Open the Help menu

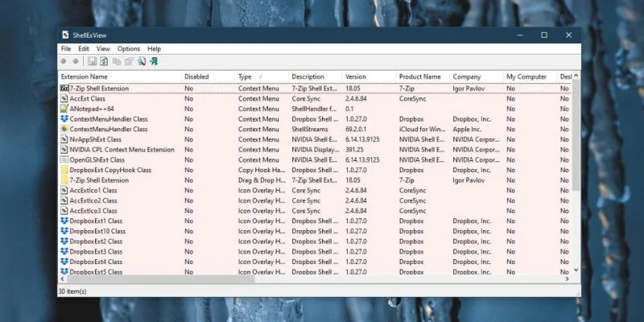point(154,48)
